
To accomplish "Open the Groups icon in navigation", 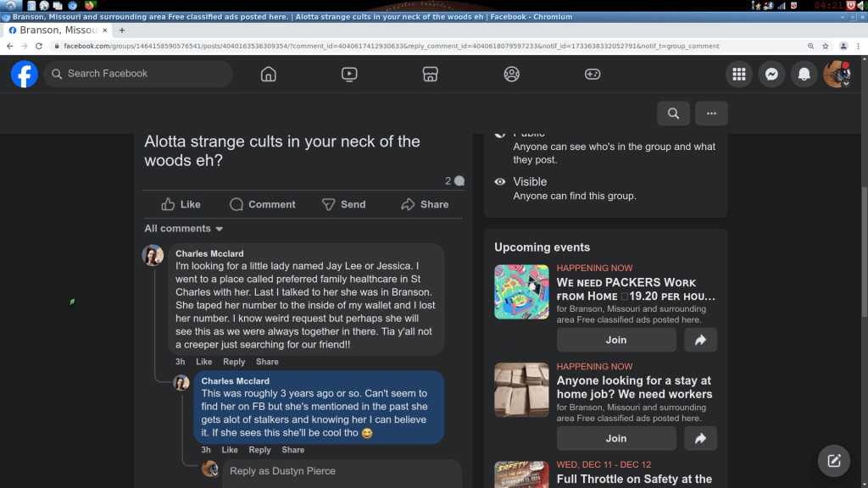I will tap(511, 75).
